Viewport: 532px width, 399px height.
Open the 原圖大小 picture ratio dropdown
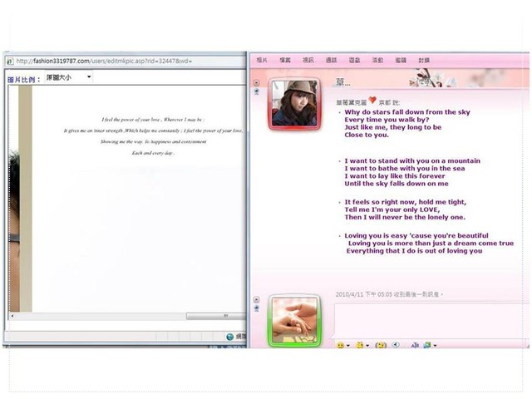68,77
